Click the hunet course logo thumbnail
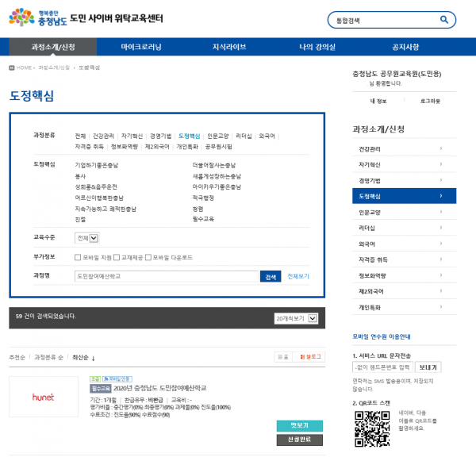 44,396
